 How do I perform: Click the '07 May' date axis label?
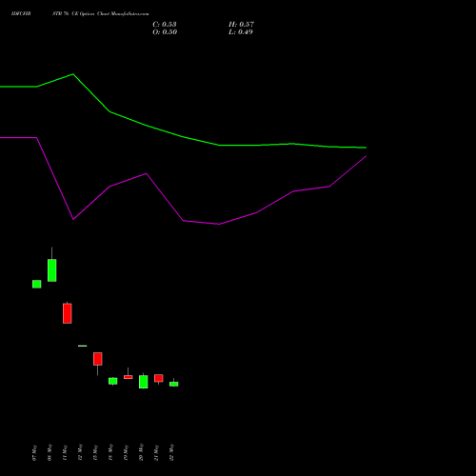(34, 452)
